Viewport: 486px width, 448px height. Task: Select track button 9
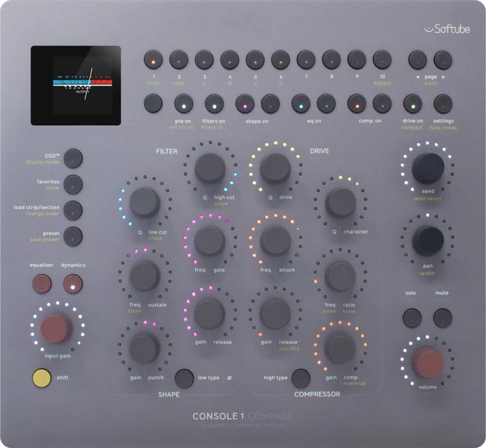[x=357, y=60]
